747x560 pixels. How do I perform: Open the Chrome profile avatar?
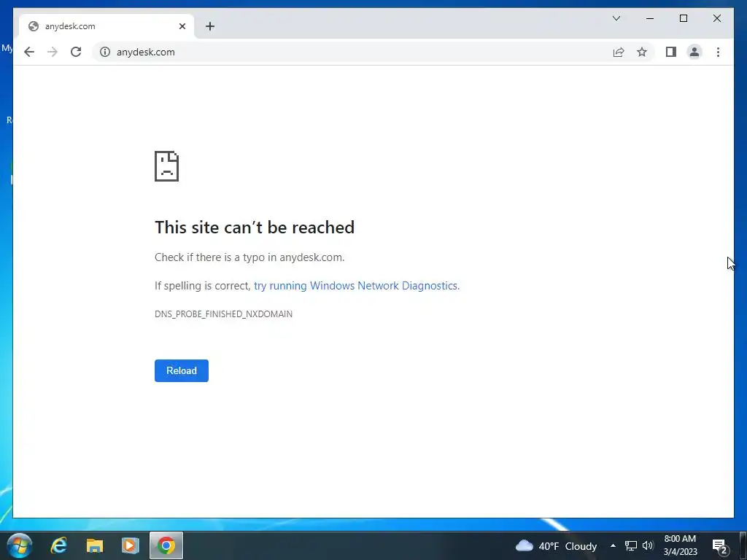coord(694,52)
